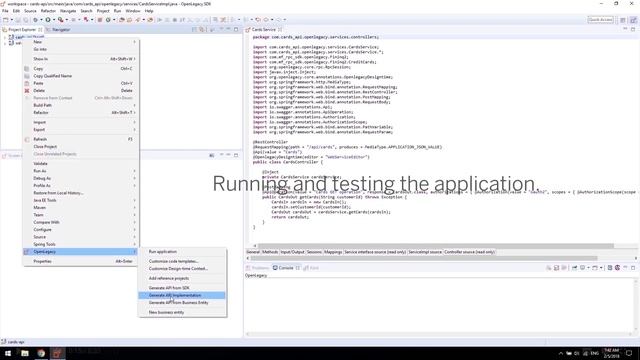Open the Window menu
The width and height of the screenshot is (640, 360).
click(133, 11)
